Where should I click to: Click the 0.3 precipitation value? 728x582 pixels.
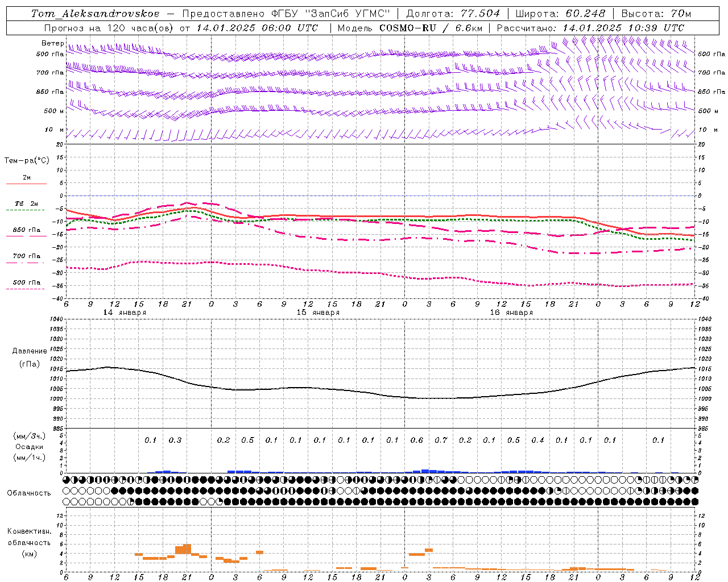[175, 440]
